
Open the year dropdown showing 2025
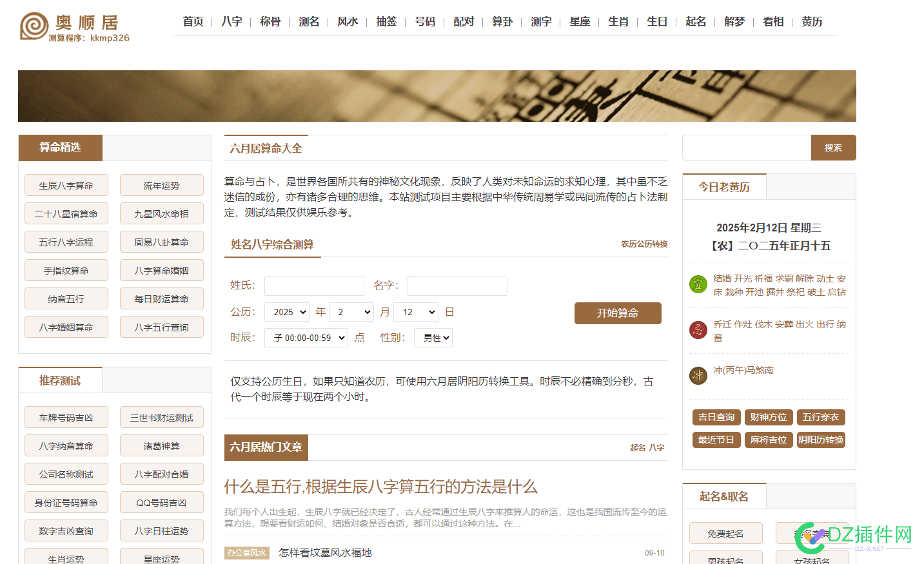[287, 312]
